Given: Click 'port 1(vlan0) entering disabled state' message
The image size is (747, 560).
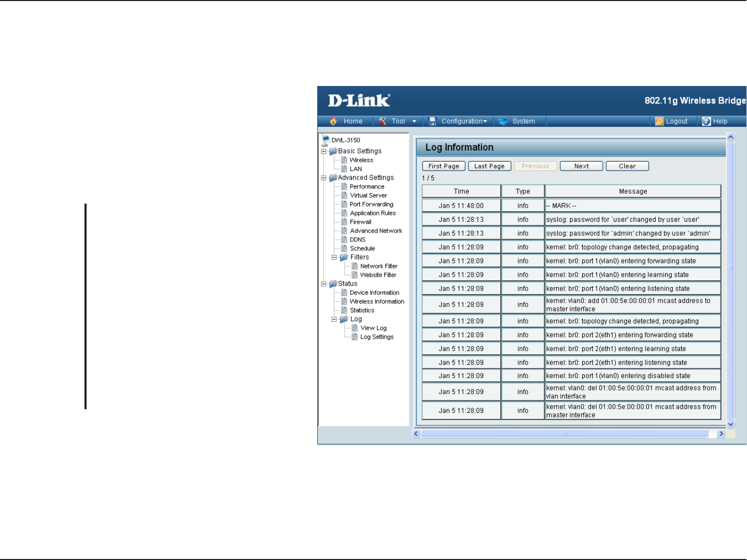Looking at the screenshot, I should pyautogui.click(x=633, y=376).
